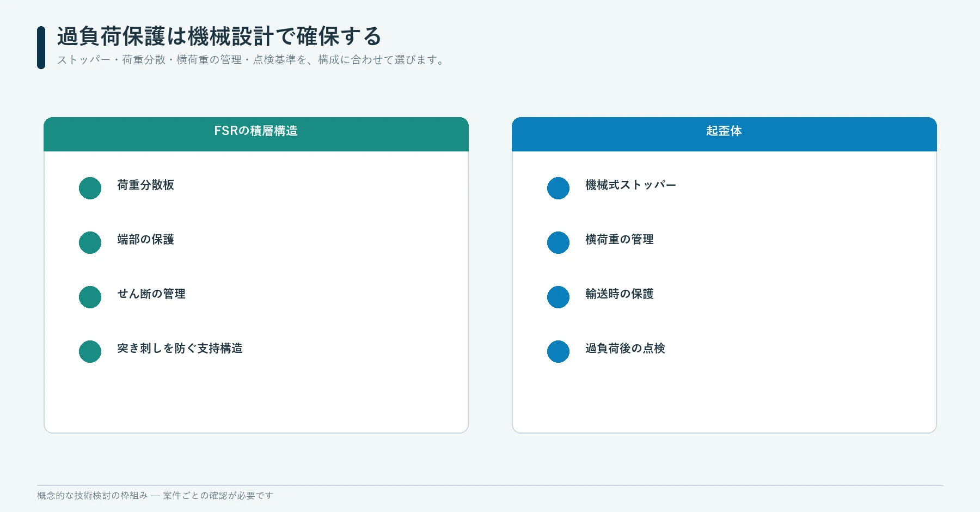This screenshot has height=512, width=980.
Task: Click the blue bullet beside 機械式ストッパー
Action: [x=558, y=188]
